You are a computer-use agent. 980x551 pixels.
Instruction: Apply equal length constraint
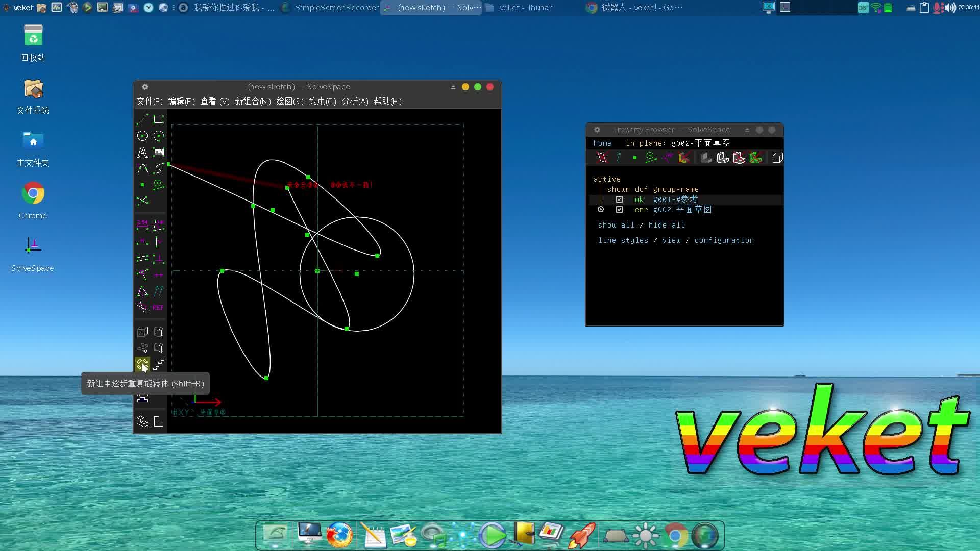(142, 291)
